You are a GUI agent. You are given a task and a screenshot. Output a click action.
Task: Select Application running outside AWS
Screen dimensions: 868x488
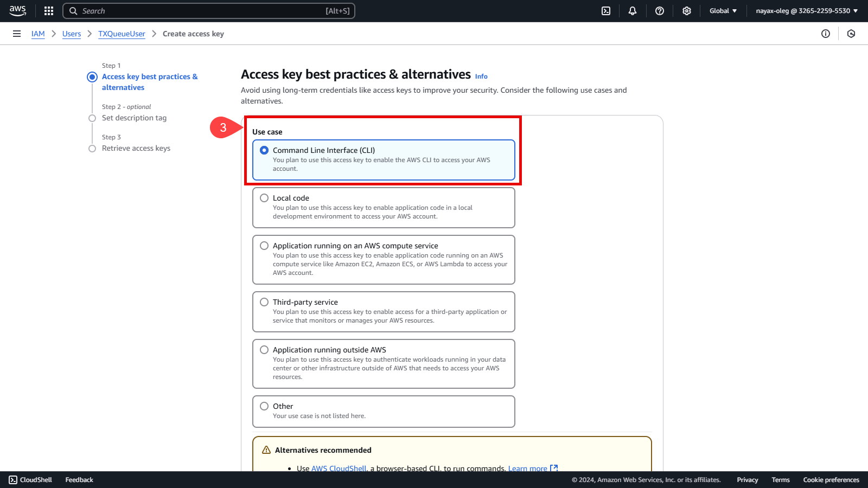pos(384,364)
